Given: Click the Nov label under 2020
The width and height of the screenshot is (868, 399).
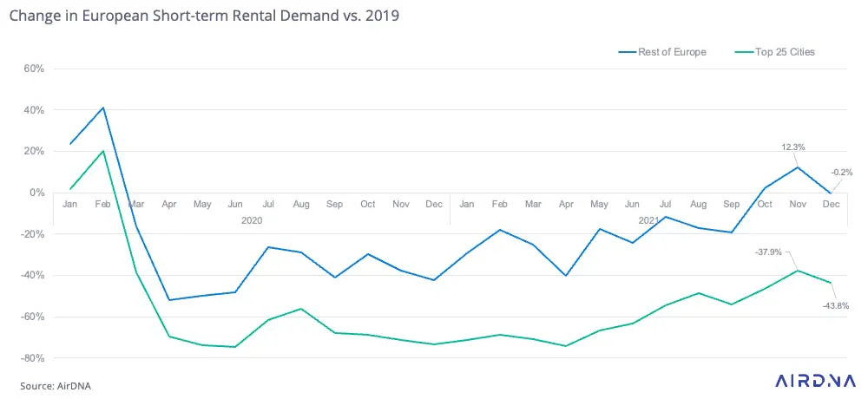Looking at the screenshot, I should [401, 204].
